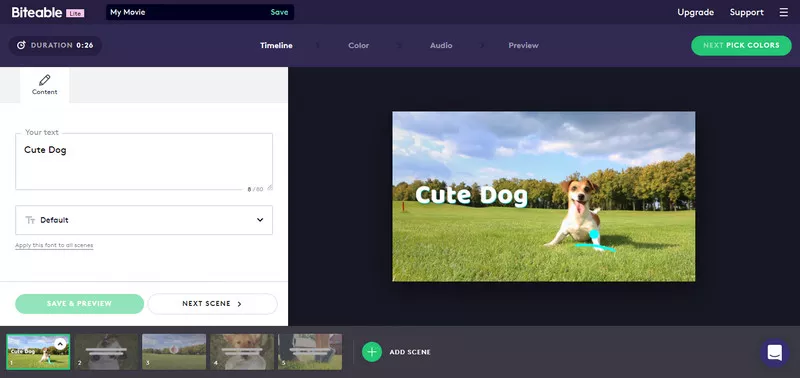Image resolution: width=800 pixels, height=378 pixels.
Task: Select scene 3 thumbnail
Action: 174,352
